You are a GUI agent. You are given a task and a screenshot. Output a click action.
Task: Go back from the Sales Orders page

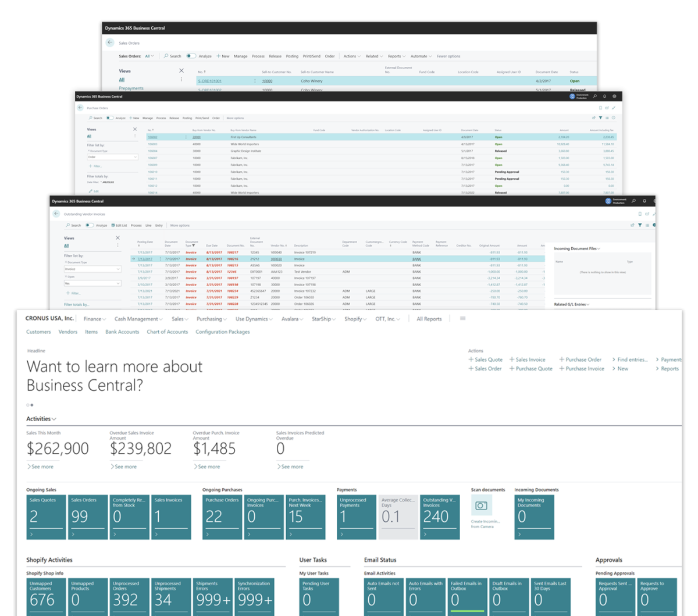click(x=110, y=42)
